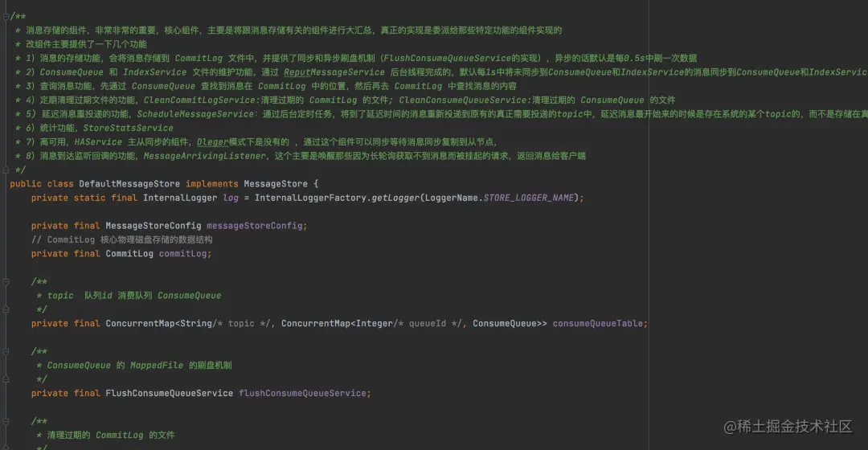This screenshot has height=450, width=868.
Task: Click 'FlushConsumeQueueService的实现' in Javadoc item 1
Action: [x=461, y=58]
